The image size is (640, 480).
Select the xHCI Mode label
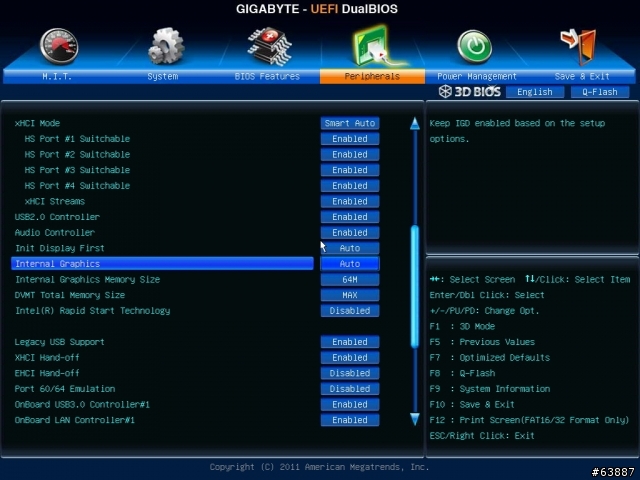[38, 123]
